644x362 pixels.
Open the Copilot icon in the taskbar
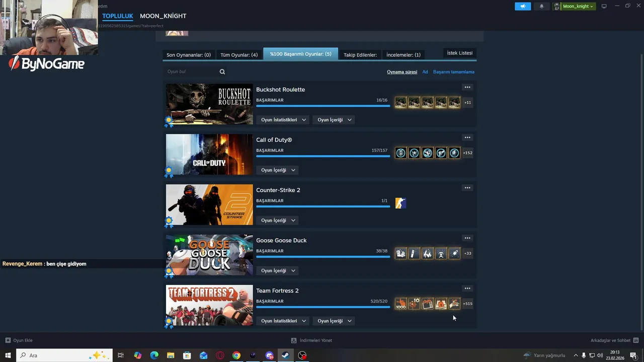click(138, 355)
